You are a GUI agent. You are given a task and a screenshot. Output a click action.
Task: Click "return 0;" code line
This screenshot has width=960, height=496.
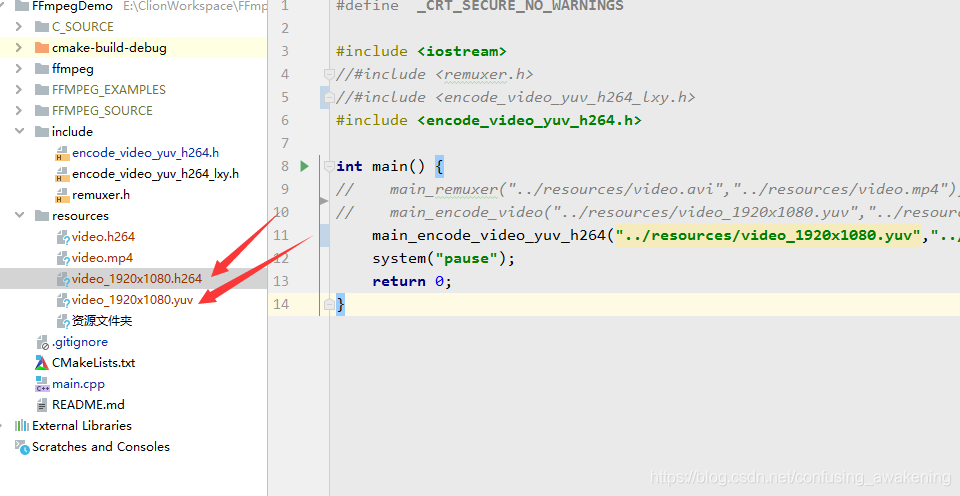[412, 281]
